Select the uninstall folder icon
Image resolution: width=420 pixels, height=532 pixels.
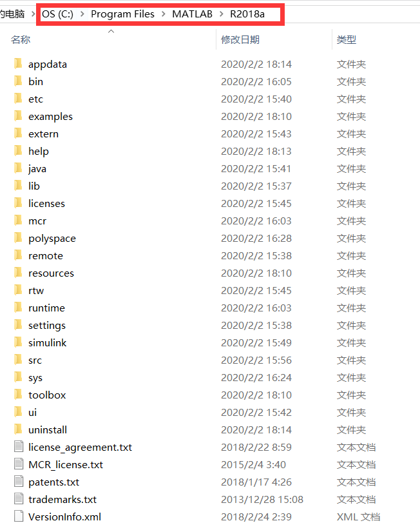(18, 429)
